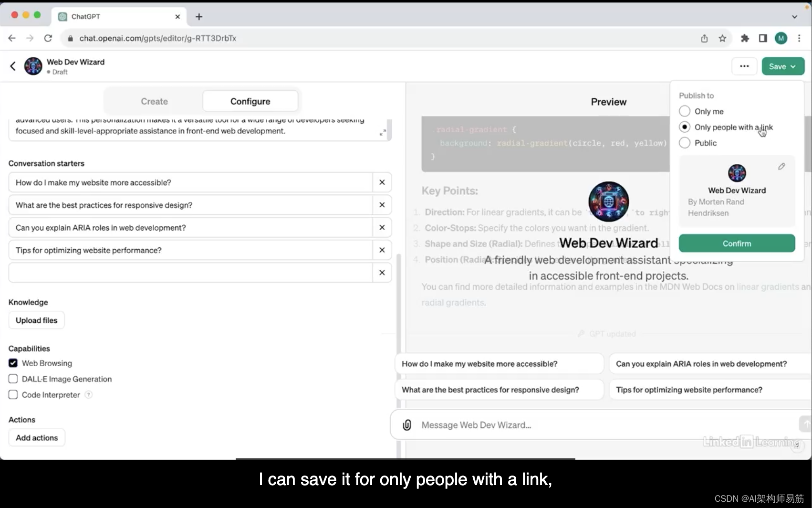Select the Public publish option
812x508 pixels.
[685, 143]
